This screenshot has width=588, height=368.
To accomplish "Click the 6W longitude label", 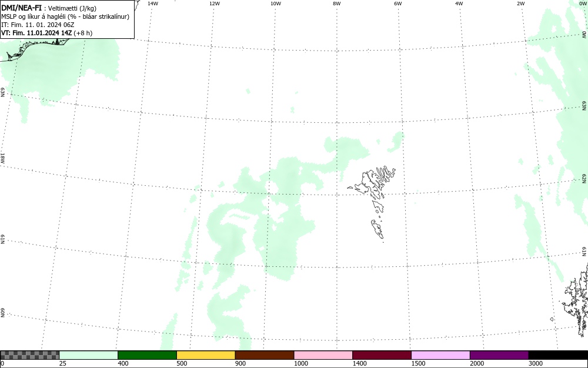I will point(398,4).
